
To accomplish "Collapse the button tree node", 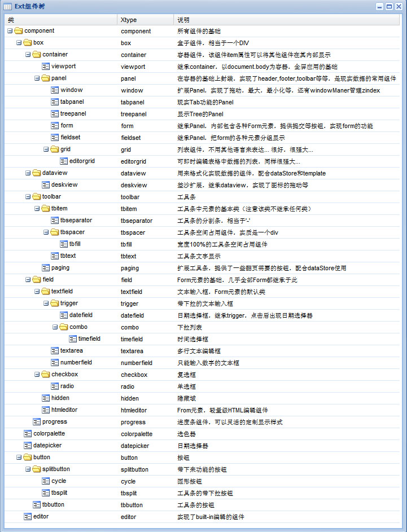I will pyautogui.click(x=19, y=458).
